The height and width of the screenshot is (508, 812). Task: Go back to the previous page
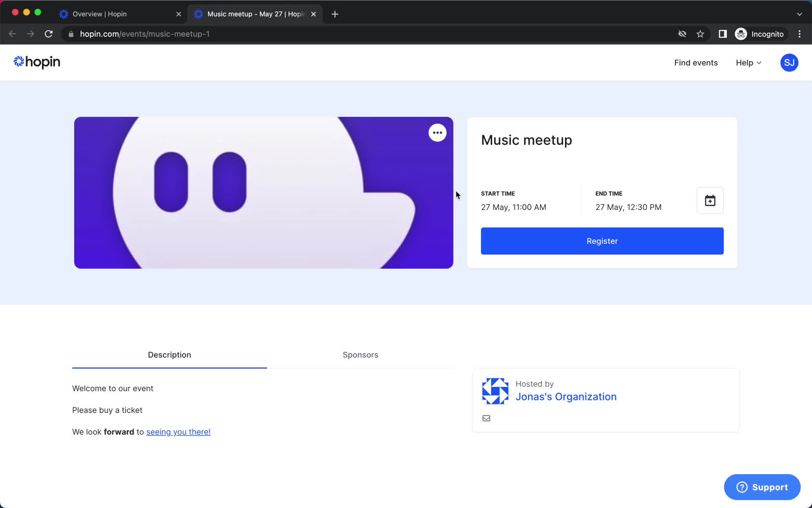(12, 34)
